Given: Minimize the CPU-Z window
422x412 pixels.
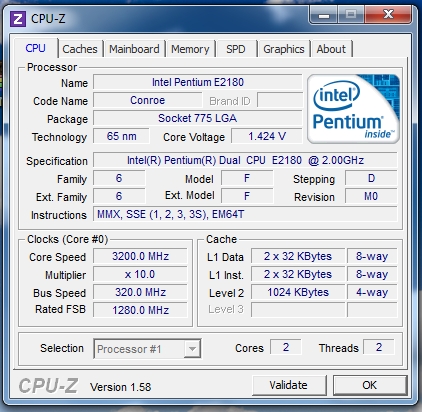Looking at the screenshot, I should click(x=324, y=16).
